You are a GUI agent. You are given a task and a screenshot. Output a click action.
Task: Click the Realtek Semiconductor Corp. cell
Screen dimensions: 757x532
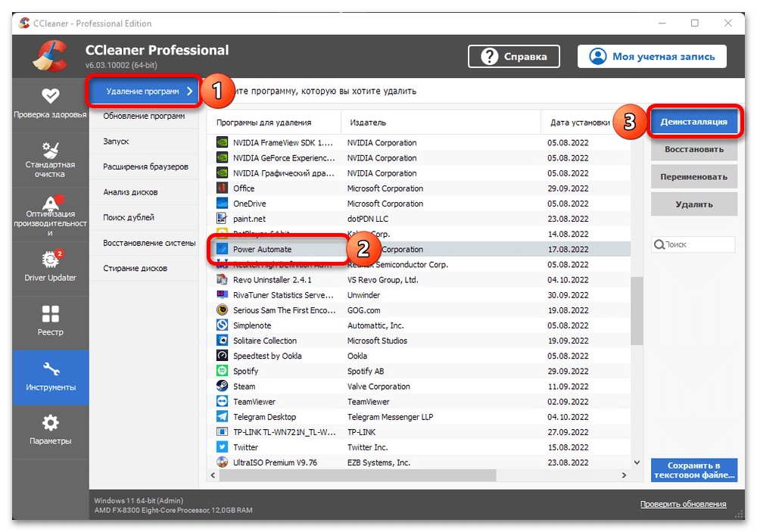[397, 265]
